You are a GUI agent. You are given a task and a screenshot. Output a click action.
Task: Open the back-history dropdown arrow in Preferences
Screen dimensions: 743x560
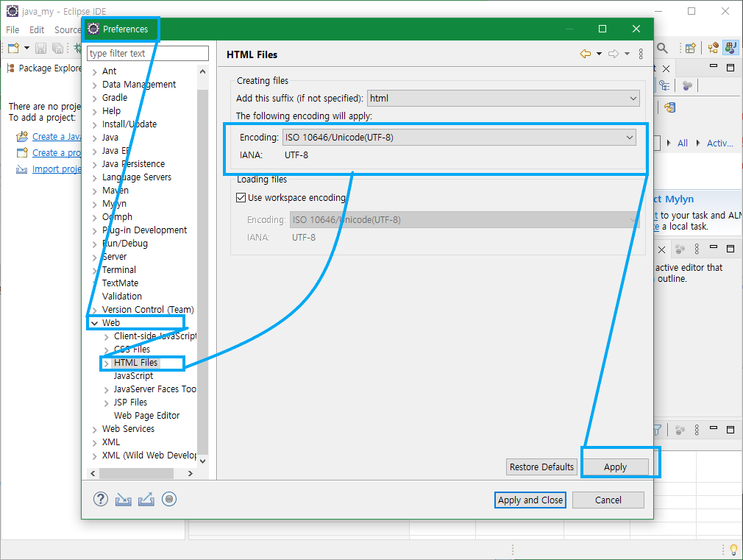[x=600, y=54]
